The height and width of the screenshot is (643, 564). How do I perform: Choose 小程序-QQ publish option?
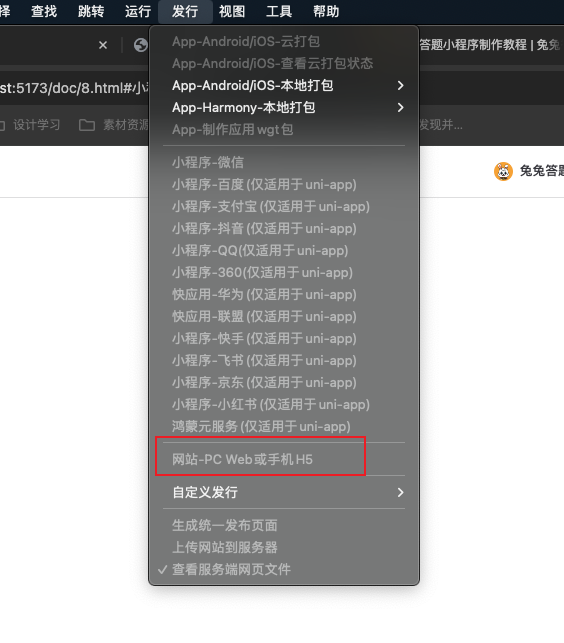[284, 251]
